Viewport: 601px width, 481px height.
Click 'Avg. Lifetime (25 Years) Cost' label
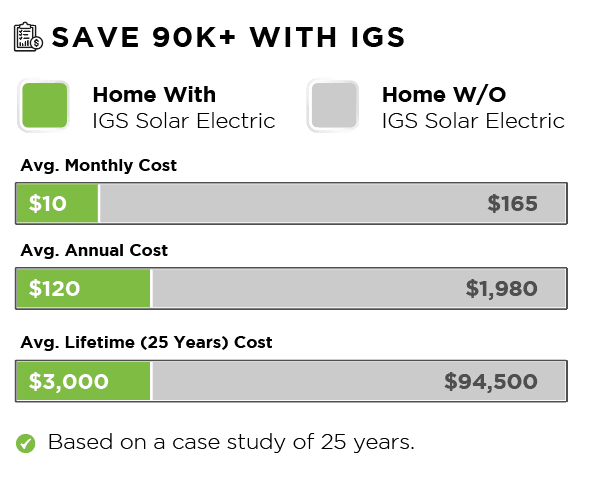(146, 343)
